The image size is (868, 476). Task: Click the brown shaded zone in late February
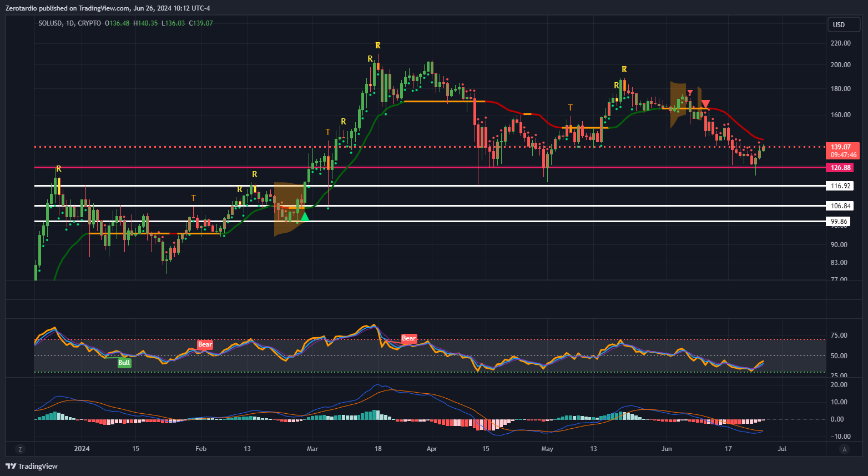click(289, 208)
